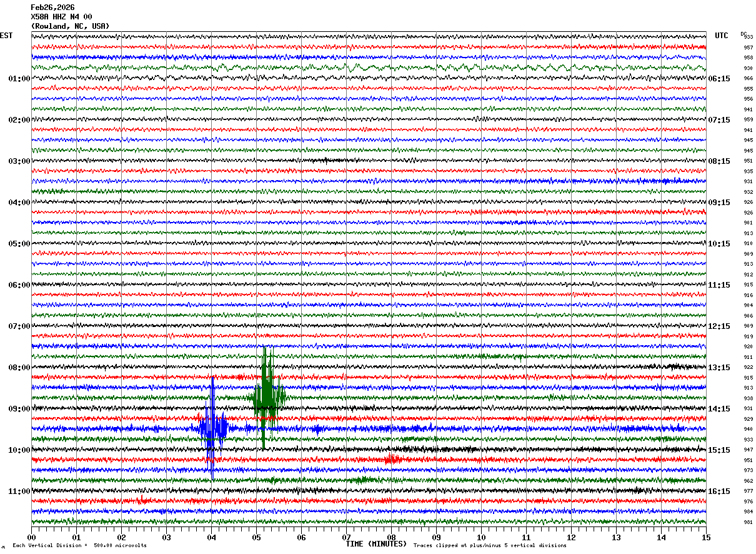Select the 07:00 EST row label
Viewport: 756px width, 554px height.
[x=19, y=326]
